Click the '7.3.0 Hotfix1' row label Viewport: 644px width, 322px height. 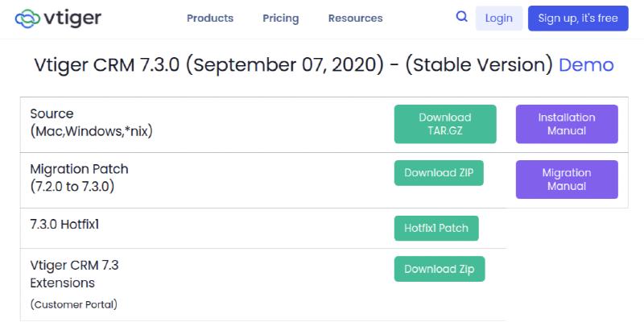pos(64,225)
